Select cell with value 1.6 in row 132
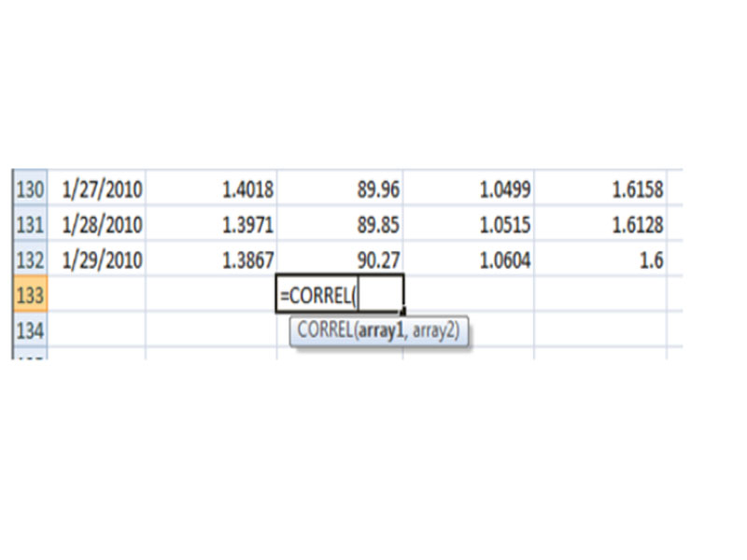The width and height of the screenshot is (747, 560). pos(600,259)
